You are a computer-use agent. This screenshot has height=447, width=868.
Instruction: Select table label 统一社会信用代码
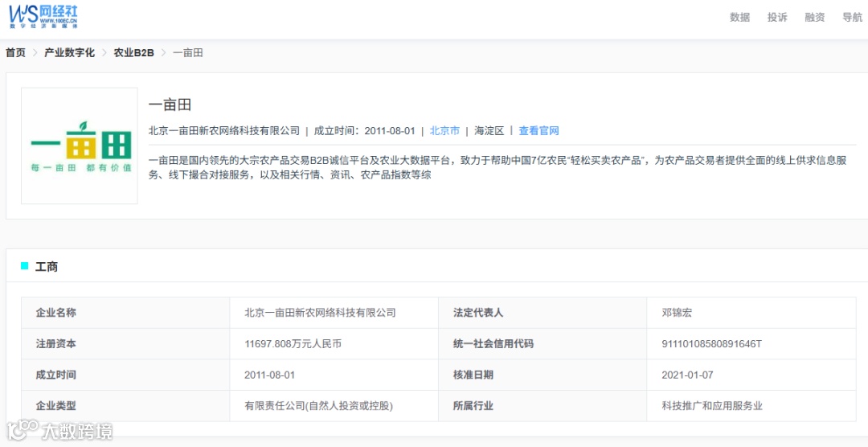(x=493, y=344)
